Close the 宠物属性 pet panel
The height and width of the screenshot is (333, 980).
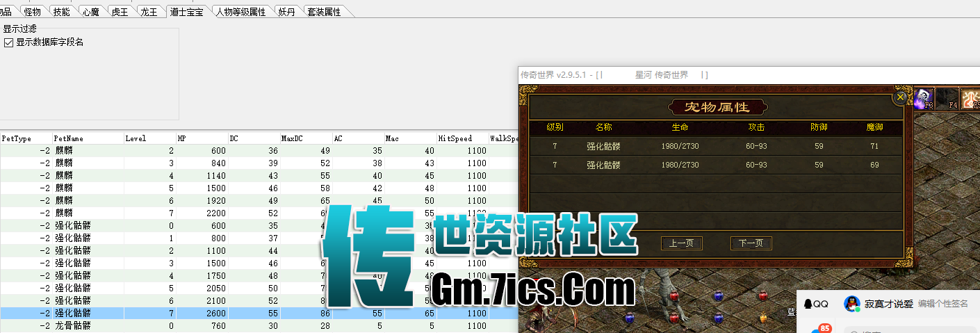(901, 97)
